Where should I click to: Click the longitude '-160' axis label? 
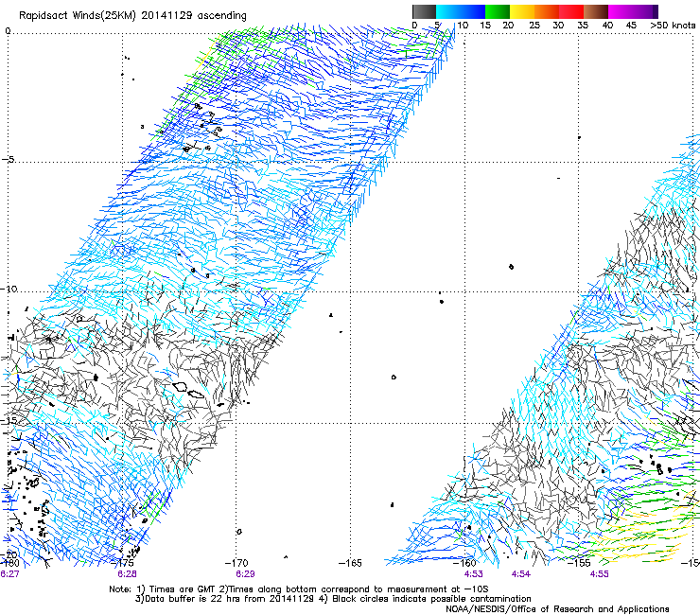(x=464, y=563)
